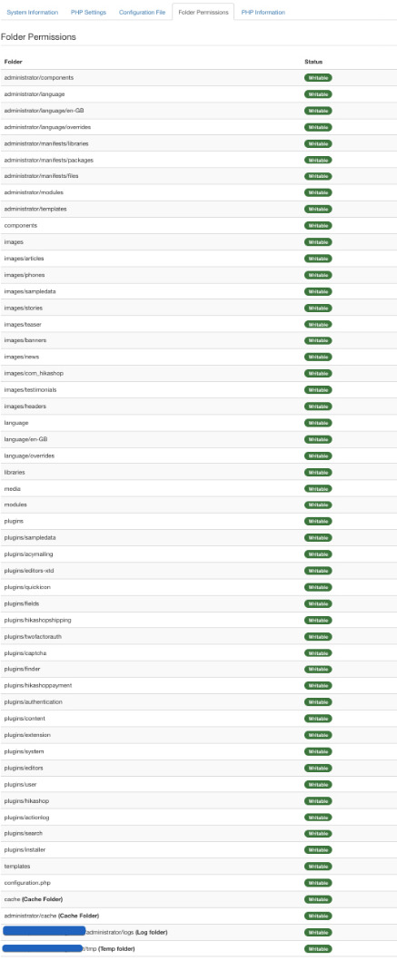Select the administrator/language/en-GB row text

tap(44, 111)
